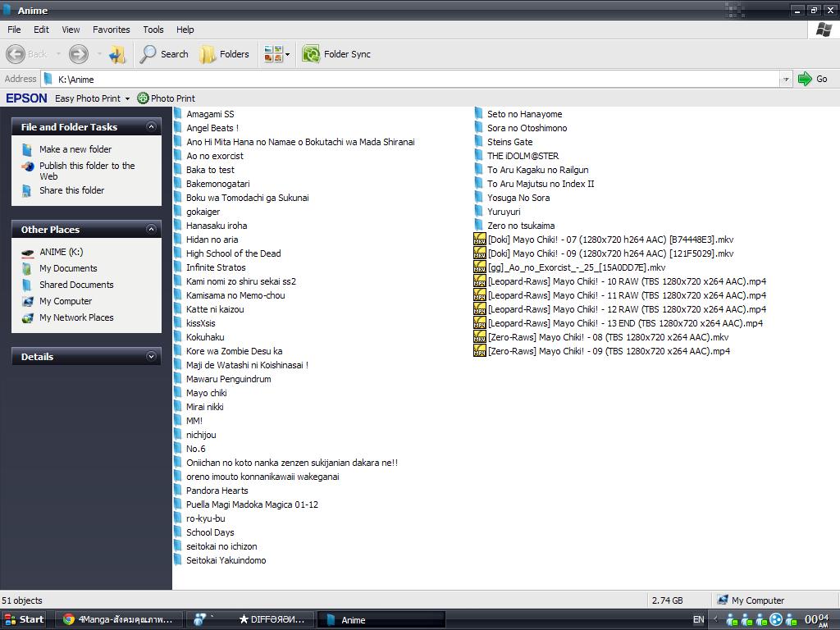Open the Edit menu
The width and height of the screenshot is (840, 630).
[41, 30]
